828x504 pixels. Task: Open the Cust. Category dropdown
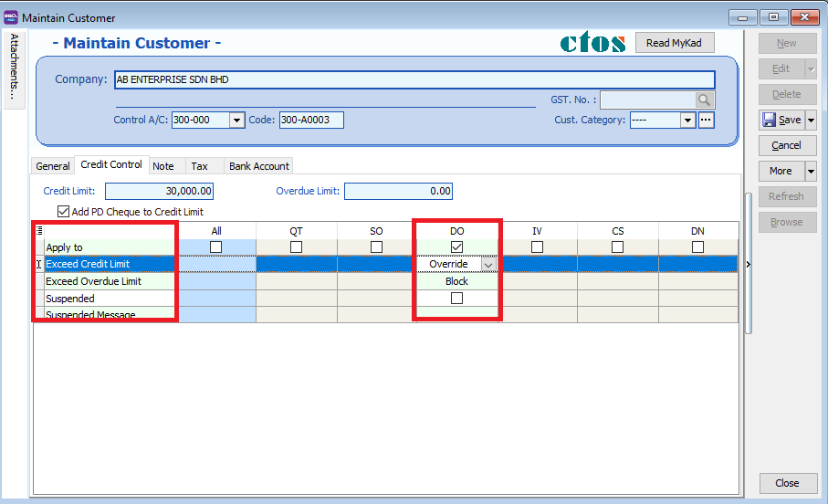(687, 121)
